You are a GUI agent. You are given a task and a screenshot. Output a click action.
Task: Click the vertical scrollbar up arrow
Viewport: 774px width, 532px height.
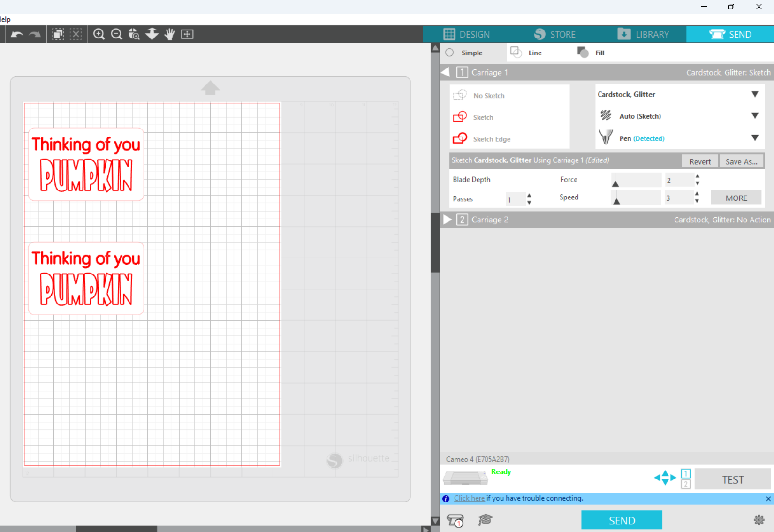[x=435, y=48]
